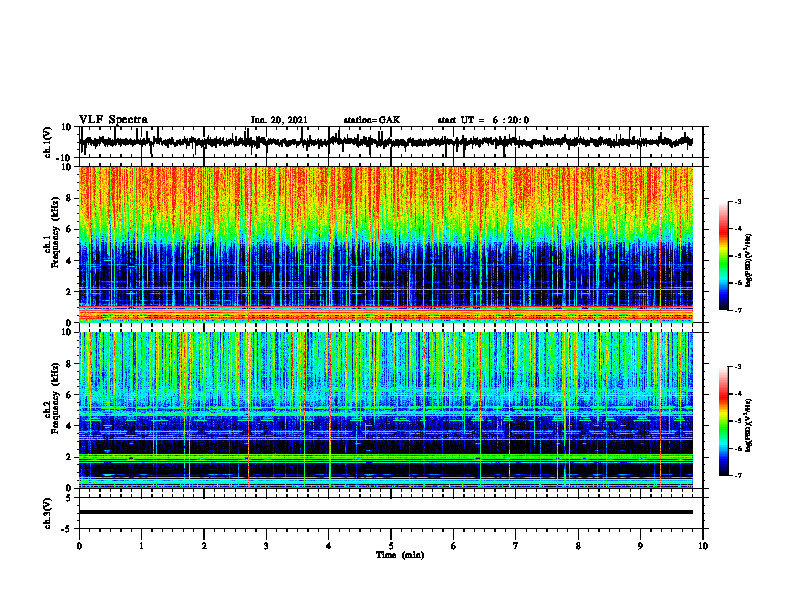The width and height of the screenshot is (792, 612).
Task: Click the time axis tick label "10"
Action: 703,546
